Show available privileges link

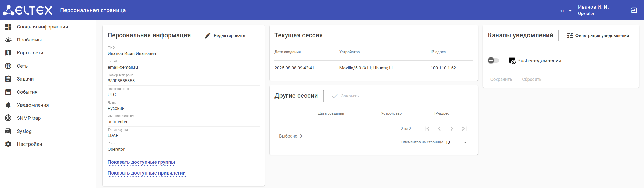tap(147, 173)
